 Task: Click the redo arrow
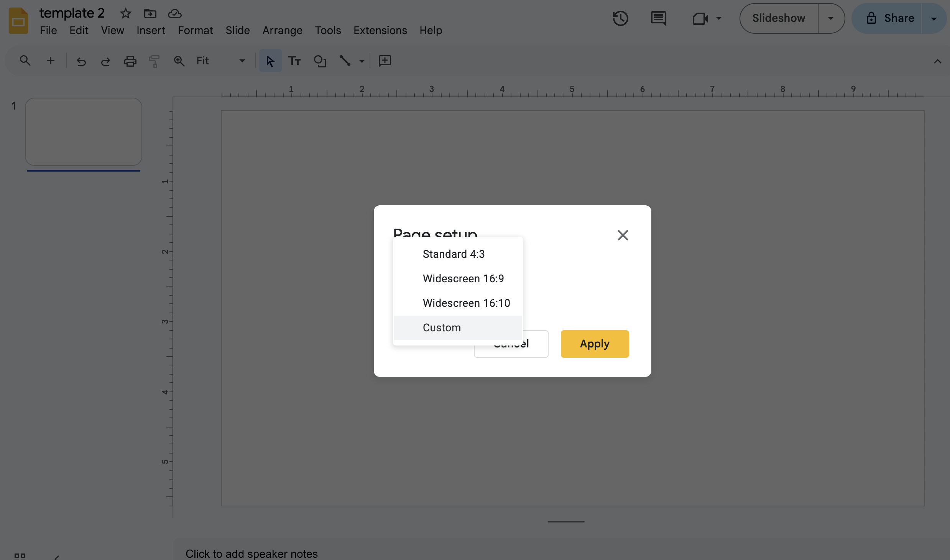tap(105, 61)
